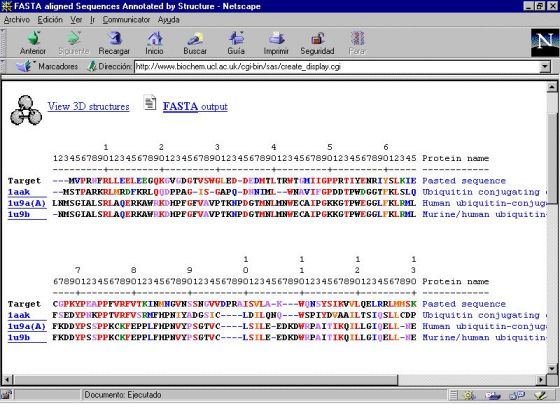Viewport: 560px width, 420px height.
Task: Click the first 'Target' row label
Action: (x=24, y=181)
